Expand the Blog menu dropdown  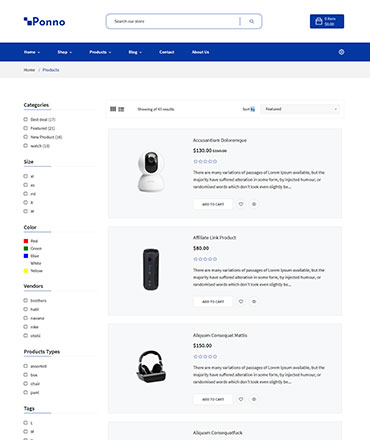pyautogui.click(x=135, y=52)
